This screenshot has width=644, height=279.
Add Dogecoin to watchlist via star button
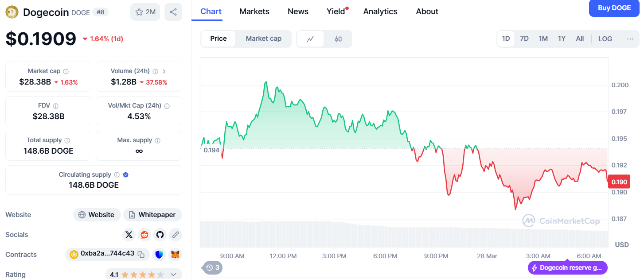pos(145,12)
